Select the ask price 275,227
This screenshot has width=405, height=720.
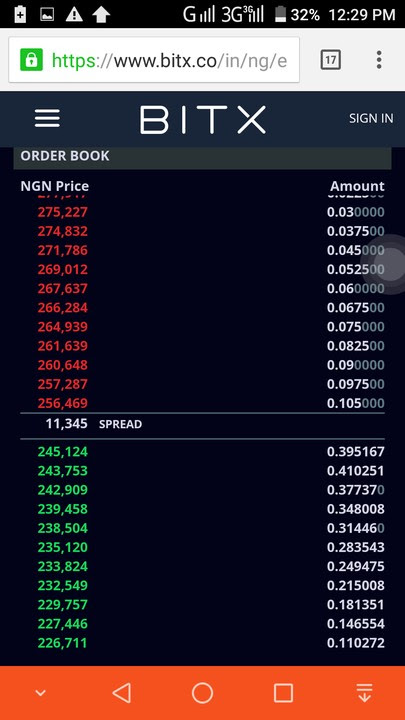(62, 212)
